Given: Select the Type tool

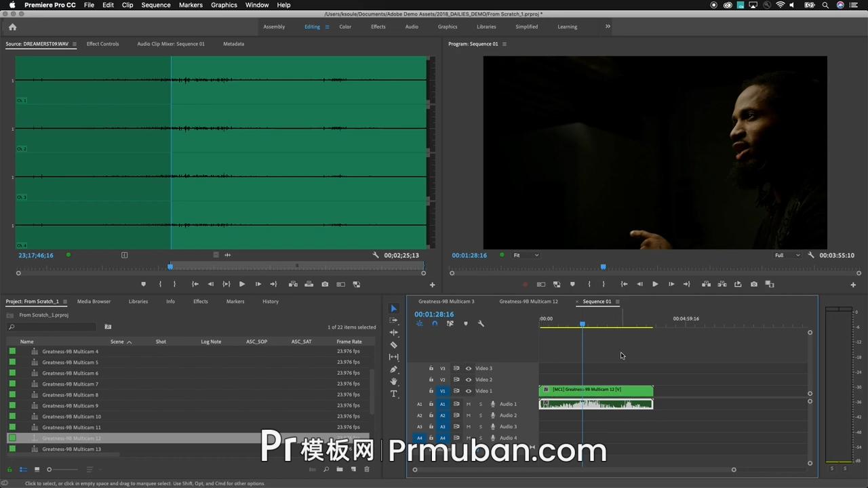Looking at the screenshot, I should [393, 394].
